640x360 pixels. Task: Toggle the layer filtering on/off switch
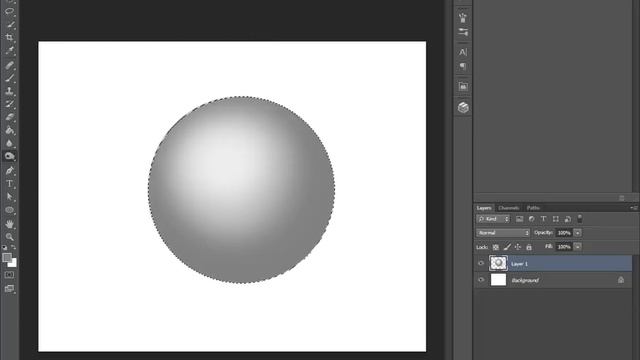580,218
